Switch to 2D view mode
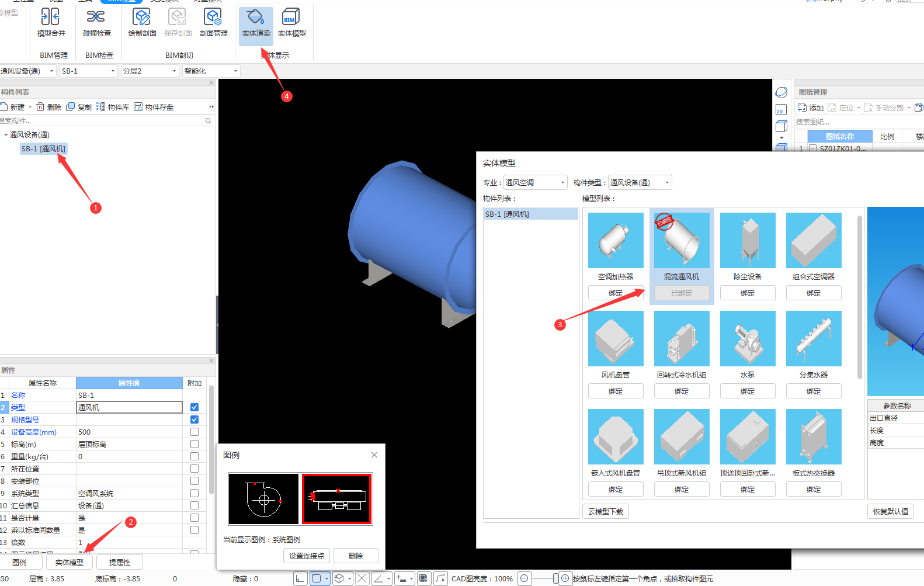 click(x=781, y=110)
